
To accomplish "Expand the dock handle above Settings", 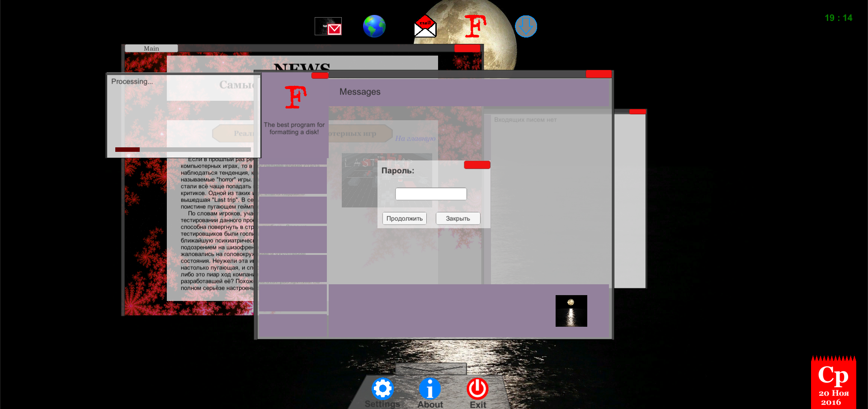I will pos(431,369).
